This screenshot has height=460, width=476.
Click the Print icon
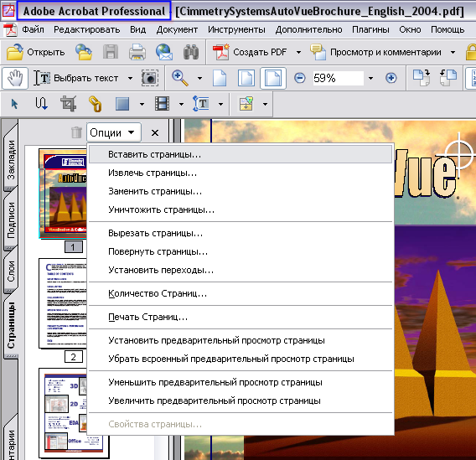137,52
